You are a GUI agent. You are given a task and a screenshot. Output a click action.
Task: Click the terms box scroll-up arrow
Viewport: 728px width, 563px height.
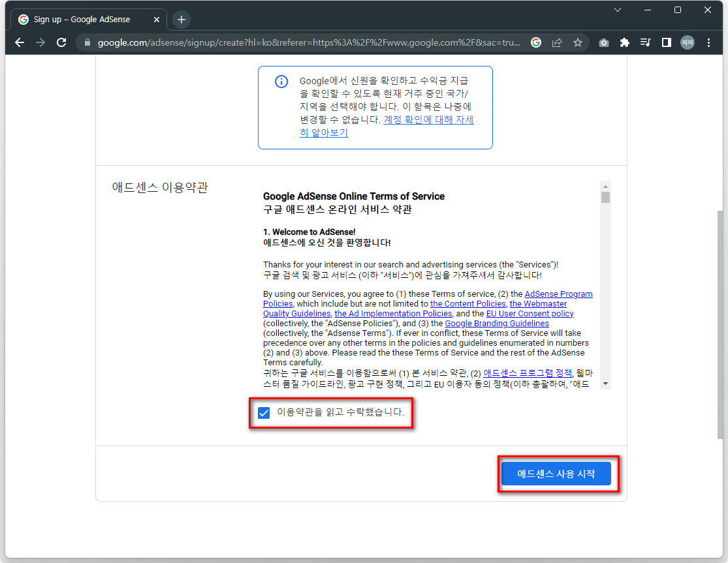[605, 187]
